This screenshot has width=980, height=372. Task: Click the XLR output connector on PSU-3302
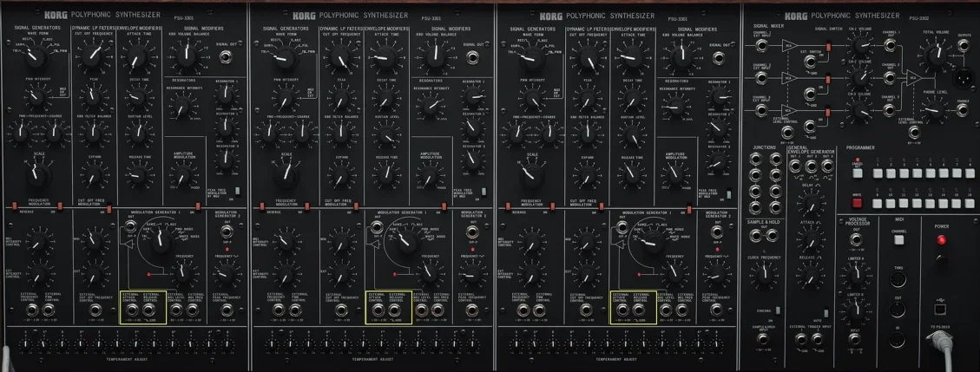964,77
